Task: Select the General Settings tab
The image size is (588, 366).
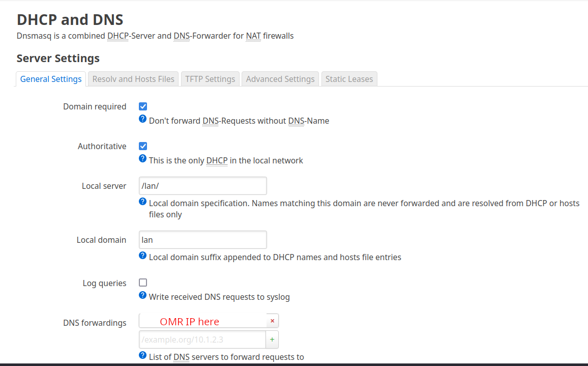Action: (x=51, y=79)
